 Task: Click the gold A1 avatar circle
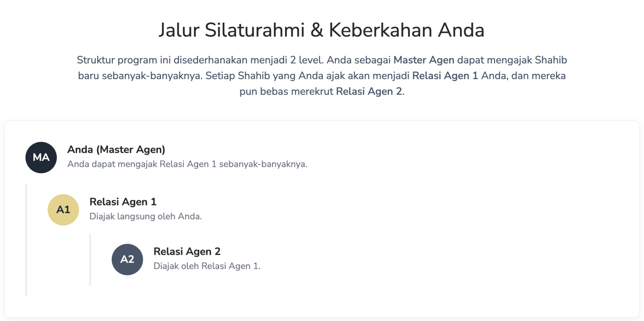click(63, 210)
